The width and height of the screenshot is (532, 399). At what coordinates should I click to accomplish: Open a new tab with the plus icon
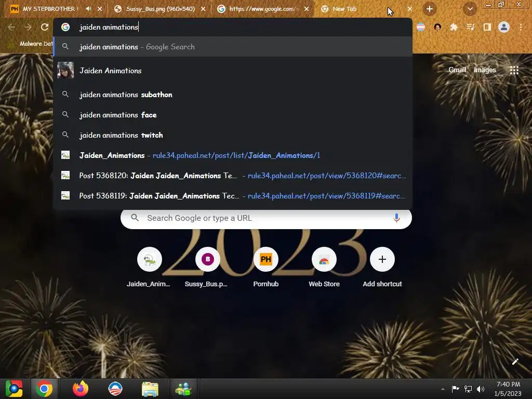click(x=429, y=9)
